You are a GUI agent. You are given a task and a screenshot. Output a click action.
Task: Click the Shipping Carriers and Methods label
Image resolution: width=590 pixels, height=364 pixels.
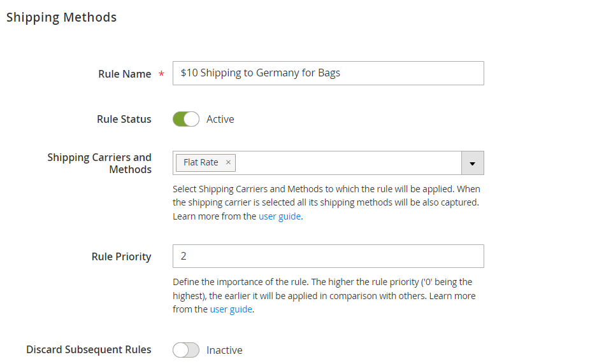coord(99,164)
